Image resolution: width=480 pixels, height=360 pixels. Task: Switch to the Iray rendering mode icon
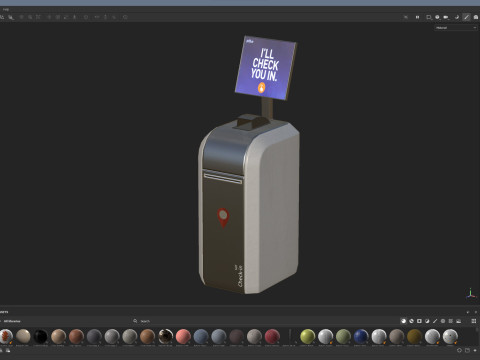click(476, 17)
